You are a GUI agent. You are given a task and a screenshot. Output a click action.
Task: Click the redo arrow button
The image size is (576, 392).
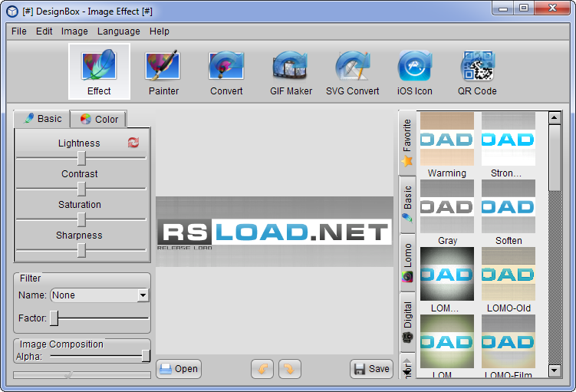click(x=290, y=369)
